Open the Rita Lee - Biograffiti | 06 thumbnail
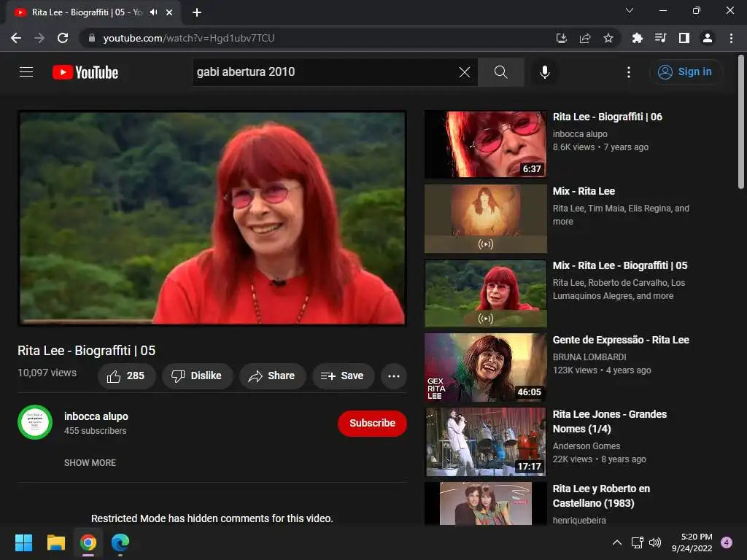Image resolution: width=747 pixels, height=560 pixels. tap(485, 144)
